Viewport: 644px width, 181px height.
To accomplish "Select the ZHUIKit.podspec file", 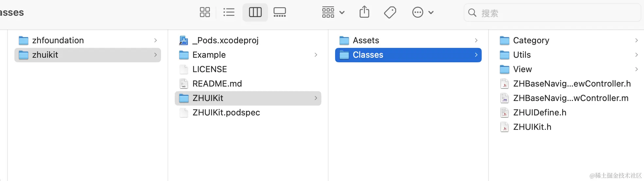I will 226,112.
